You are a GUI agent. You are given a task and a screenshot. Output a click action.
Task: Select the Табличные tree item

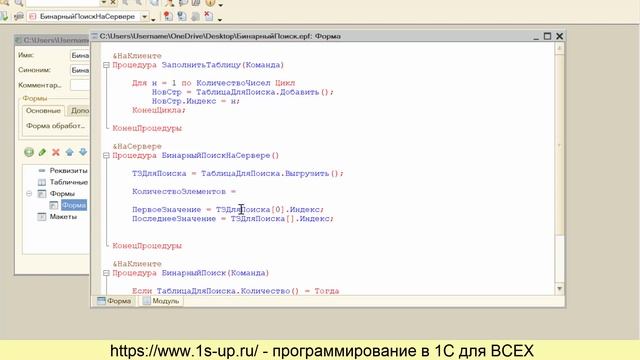[69, 182]
